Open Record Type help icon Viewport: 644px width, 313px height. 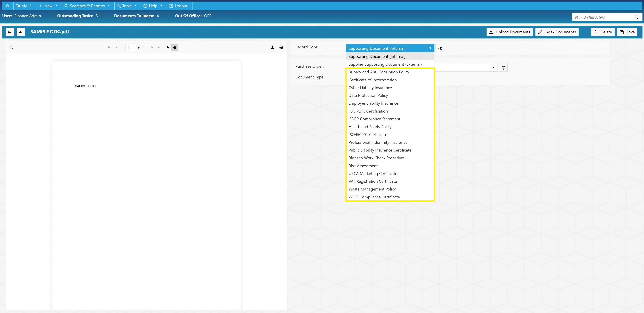click(440, 49)
